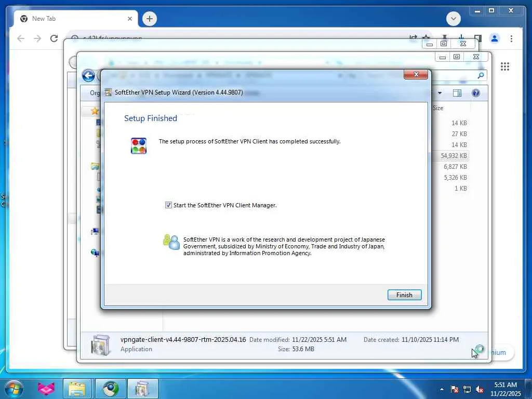This screenshot has width=532, height=399.
Task: Select the 6,827 KB file row
Action: pos(455,167)
